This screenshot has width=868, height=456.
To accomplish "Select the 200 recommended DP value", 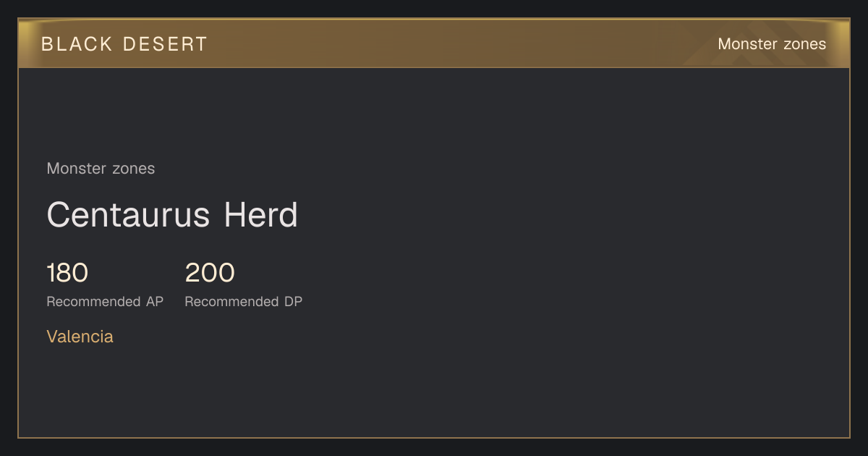I will pyautogui.click(x=210, y=273).
